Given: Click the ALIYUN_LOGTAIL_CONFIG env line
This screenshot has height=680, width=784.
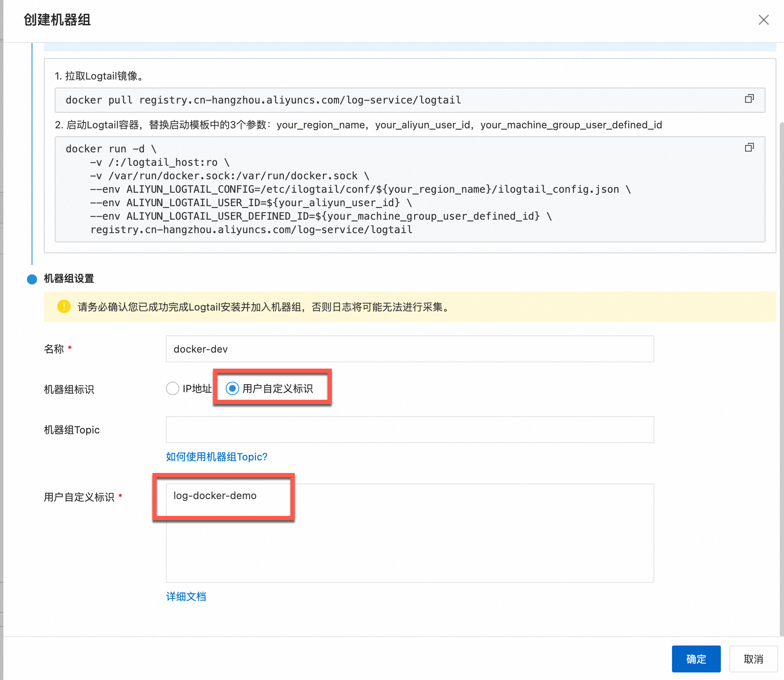Looking at the screenshot, I should [x=360, y=189].
